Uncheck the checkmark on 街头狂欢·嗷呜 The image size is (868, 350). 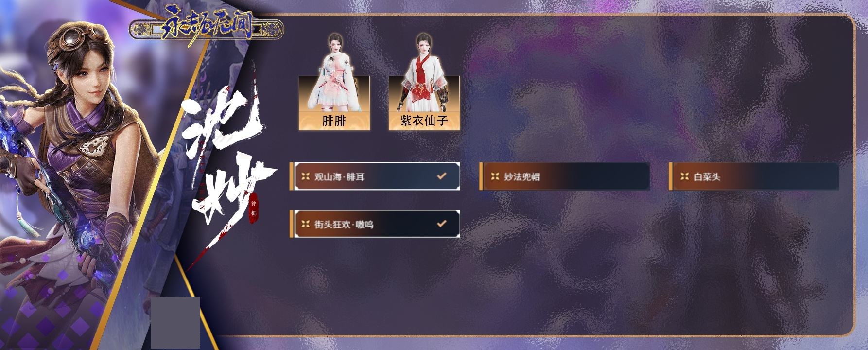pos(441,224)
